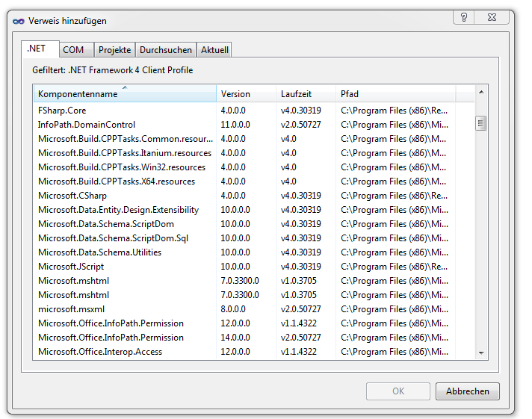Screen dimensions: 532x419
Task: Sort list by Laufzeit column header
Action: click(306, 94)
